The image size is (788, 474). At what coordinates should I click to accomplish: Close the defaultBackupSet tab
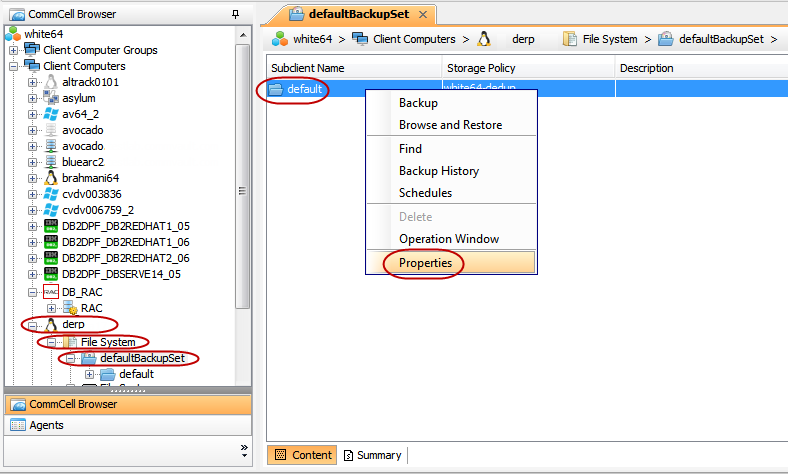coord(423,14)
